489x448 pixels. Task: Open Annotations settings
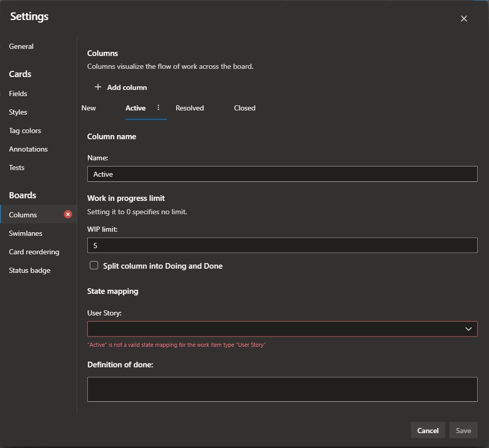point(28,149)
